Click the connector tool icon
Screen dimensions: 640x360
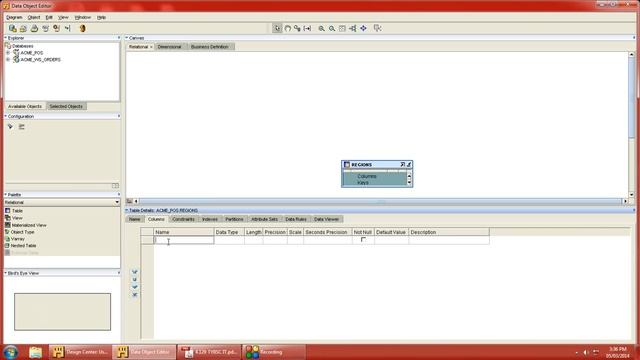(297, 28)
